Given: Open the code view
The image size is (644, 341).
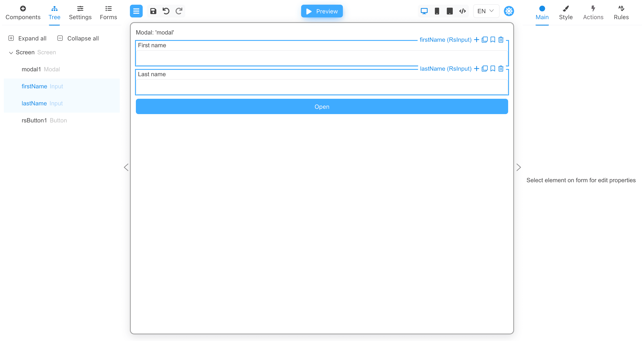Looking at the screenshot, I should 462,11.
